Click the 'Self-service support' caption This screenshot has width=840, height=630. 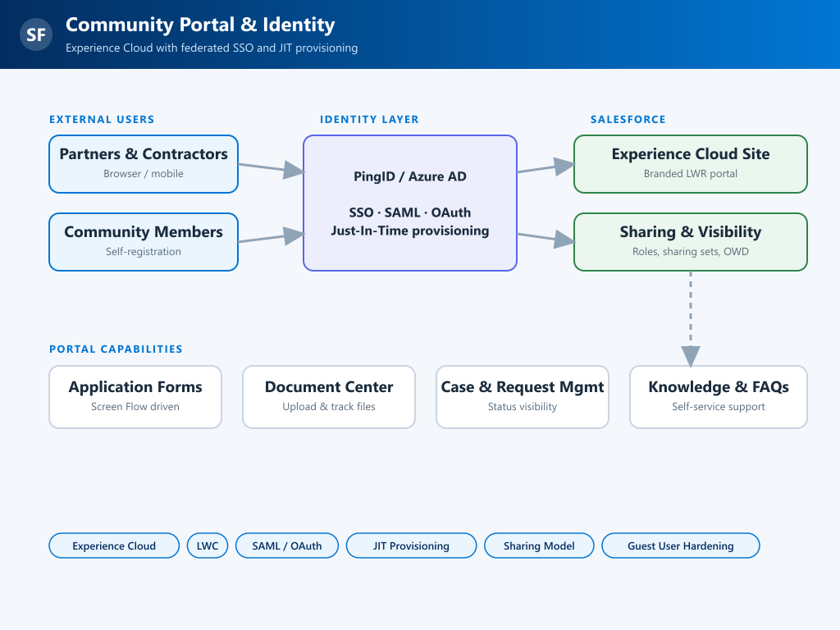pos(719,407)
